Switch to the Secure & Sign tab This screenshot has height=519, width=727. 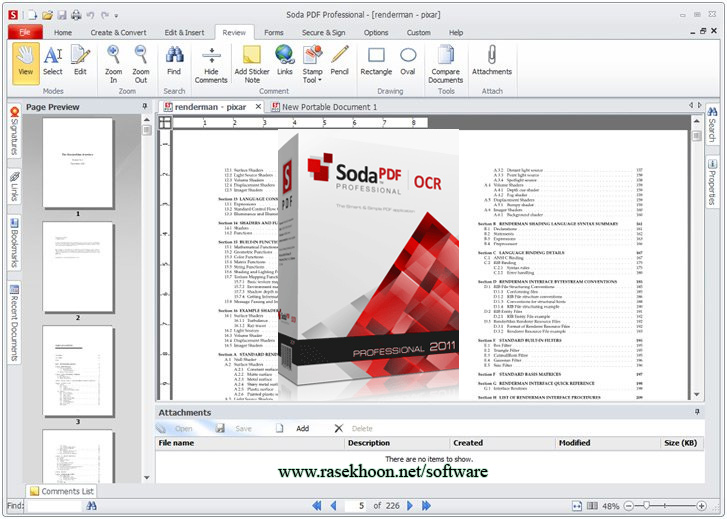coord(325,32)
